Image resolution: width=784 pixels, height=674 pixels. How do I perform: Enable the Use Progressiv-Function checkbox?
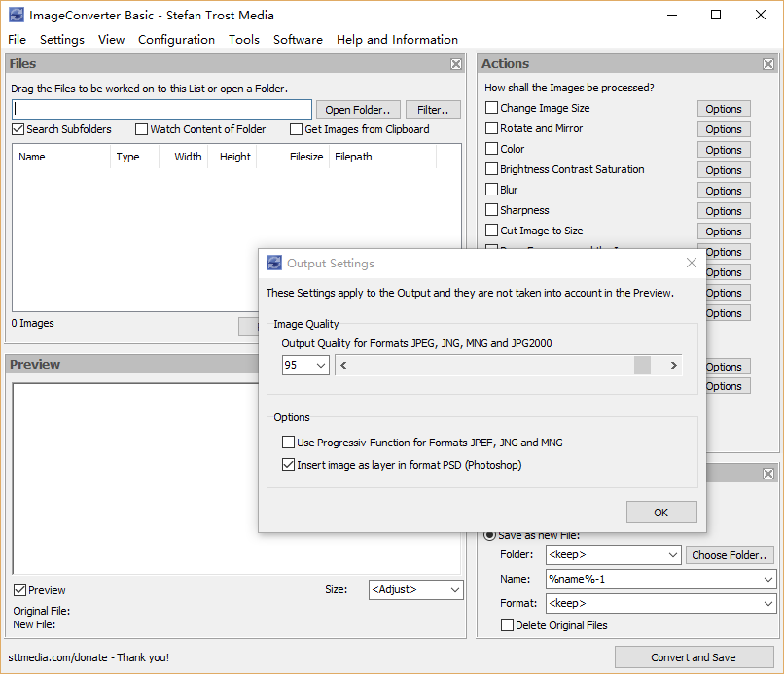[288, 443]
